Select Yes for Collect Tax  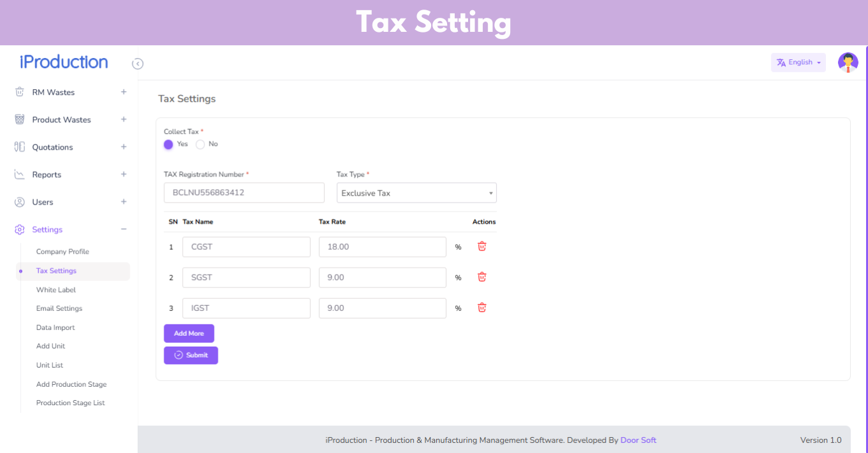pos(169,145)
